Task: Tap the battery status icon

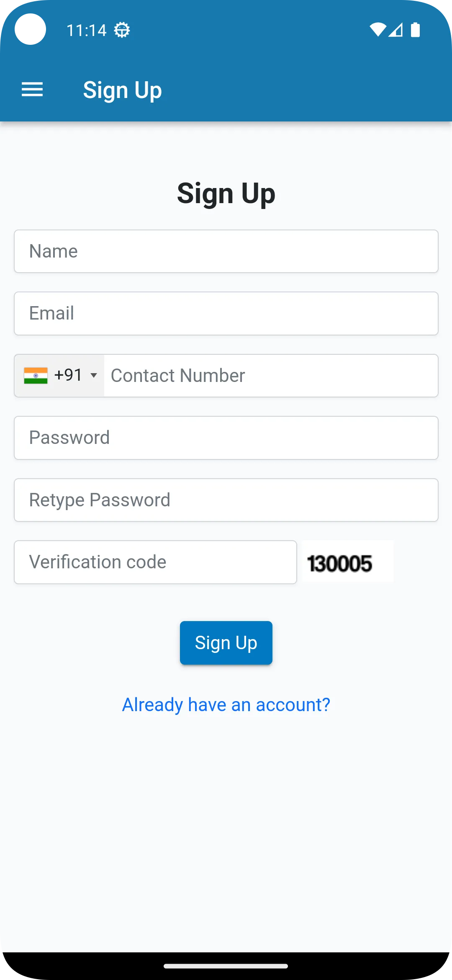Action: (x=415, y=30)
